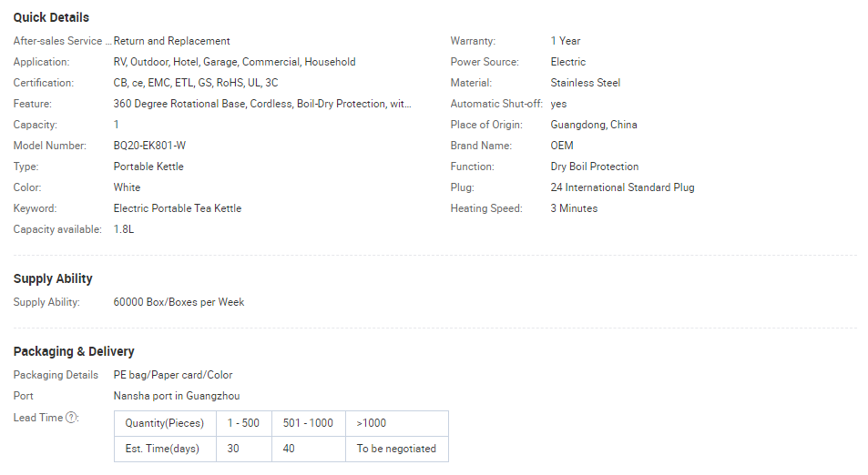This screenshot has height=475, width=868.
Task: Click the Quantity(Pieces) row header
Action: click(x=165, y=423)
